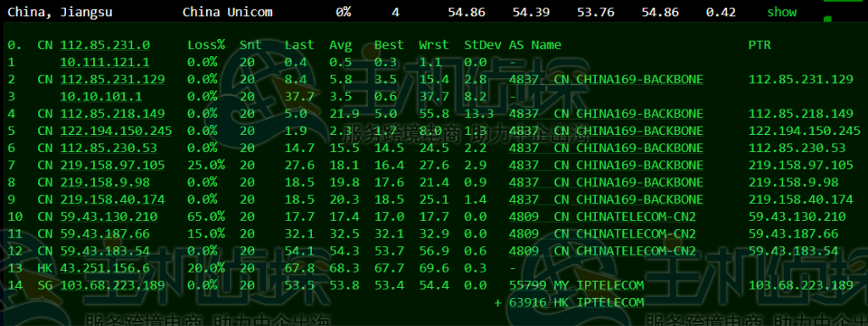Open AS 63916 HK IPTELECOM link
This screenshot has width=868, height=326.
tap(576, 303)
